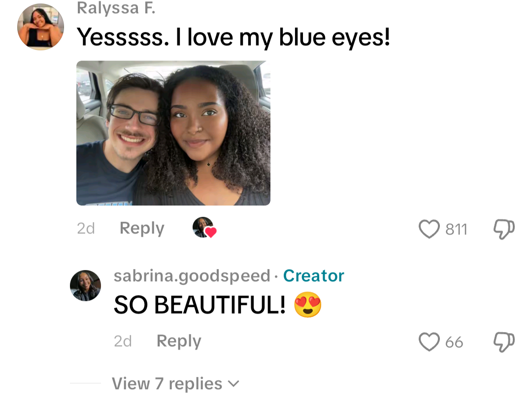Click the creator-liked avatar badge with heart
The height and width of the screenshot is (406, 532).
[x=204, y=228]
